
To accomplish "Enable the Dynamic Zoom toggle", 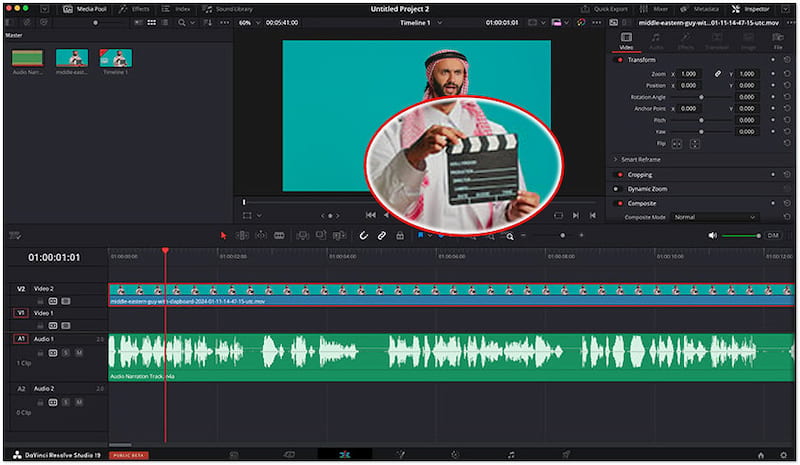I will point(619,188).
